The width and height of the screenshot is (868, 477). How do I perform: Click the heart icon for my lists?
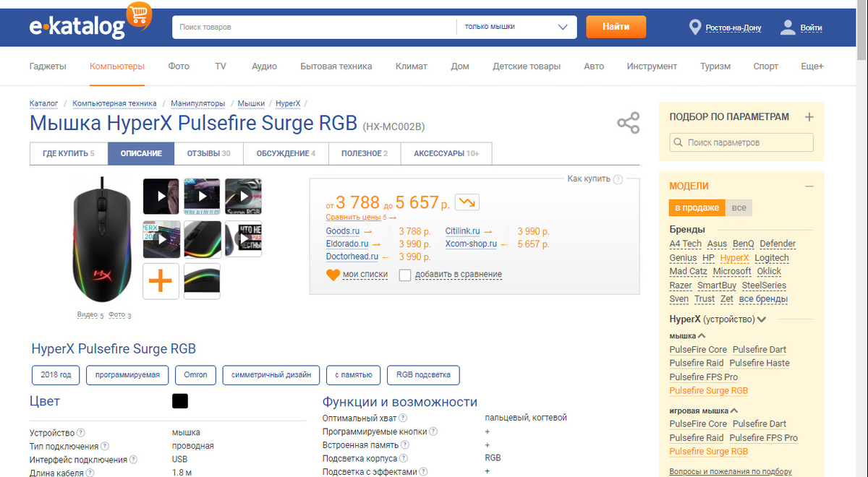[333, 275]
